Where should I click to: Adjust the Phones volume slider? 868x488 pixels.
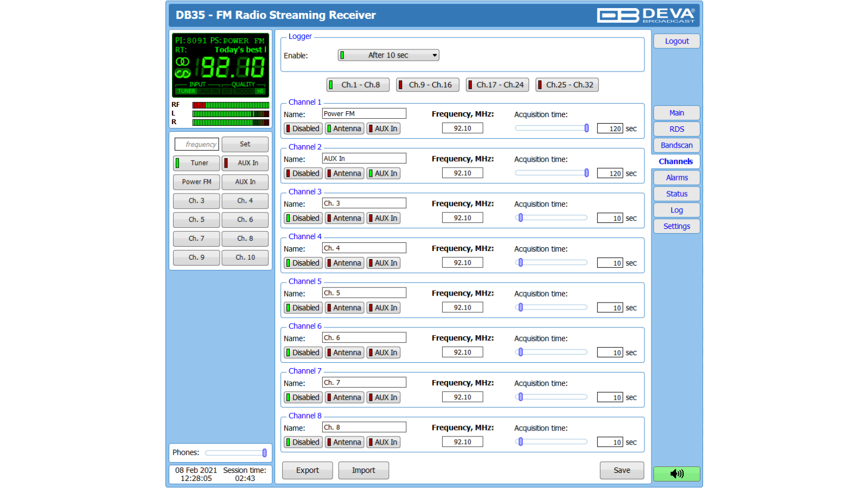click(236, 453)
